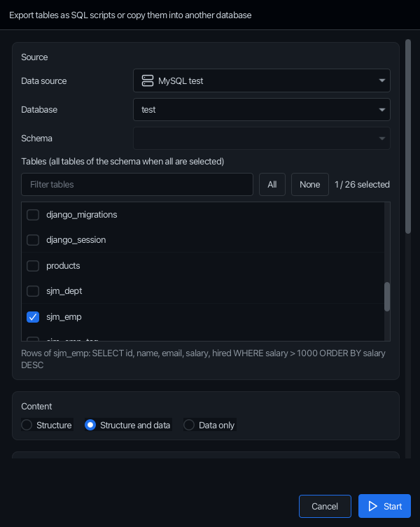Click the django_session table name
Image resolution: width=420 pixels, height=527 pixels.
point(76,240)
